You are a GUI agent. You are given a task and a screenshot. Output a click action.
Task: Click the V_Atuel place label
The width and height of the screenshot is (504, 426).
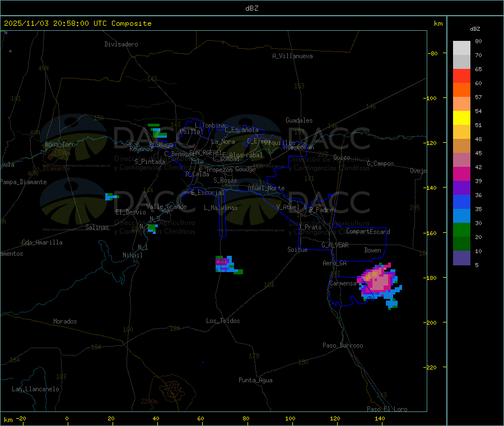(288, 207)
